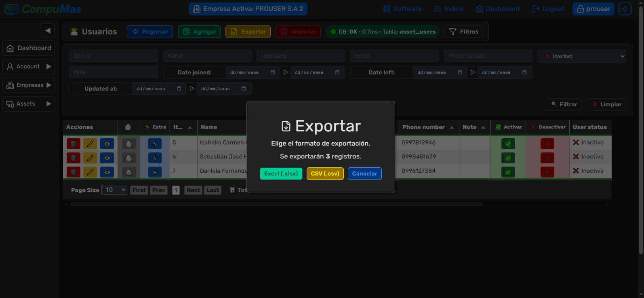Cancel the Exportar dialog
Image resolution: width=644 pixels, height=298 pixels.
(364, 173)
